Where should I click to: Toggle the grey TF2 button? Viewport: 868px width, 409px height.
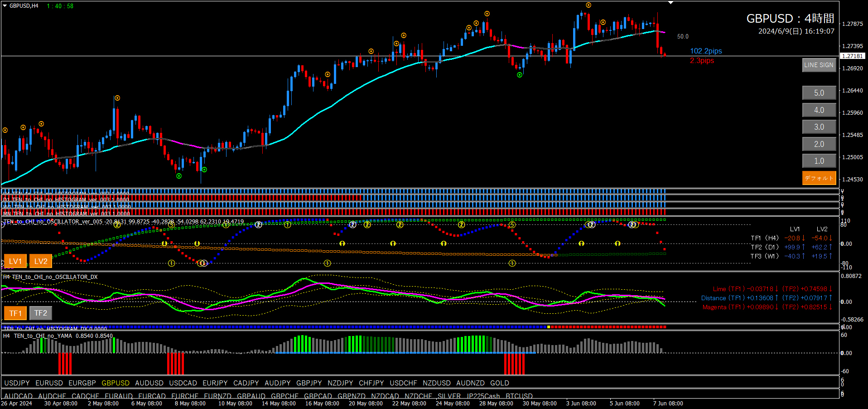pyautogui.click(x=41, y=313)
